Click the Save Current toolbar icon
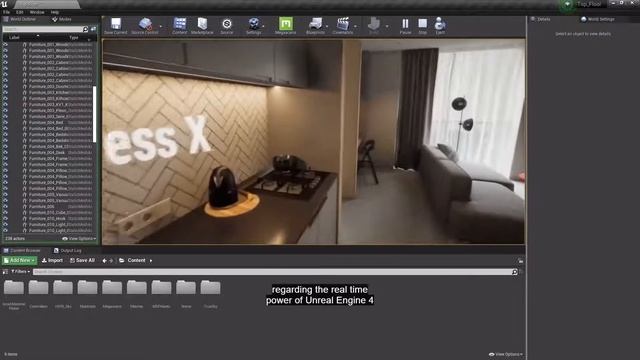This screenshot has width=640, height=360. [x=116, y=24]
